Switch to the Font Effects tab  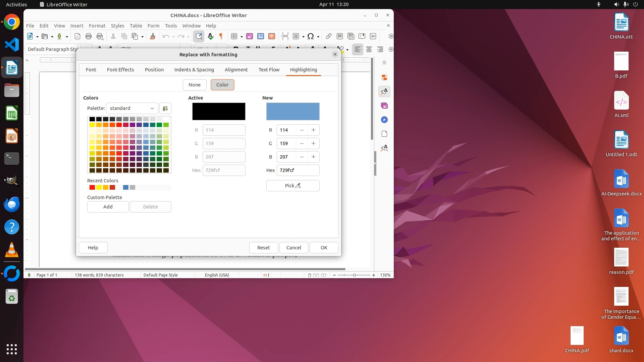point(120,69)
